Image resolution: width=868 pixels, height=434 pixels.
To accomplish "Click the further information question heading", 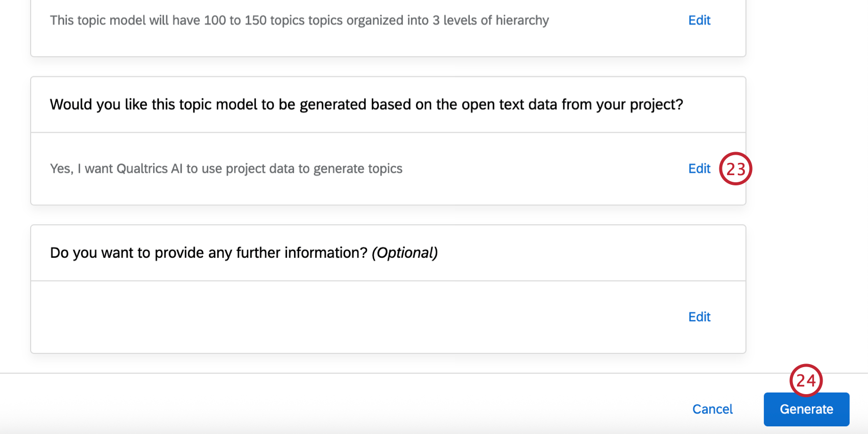I will pos(244,252).
